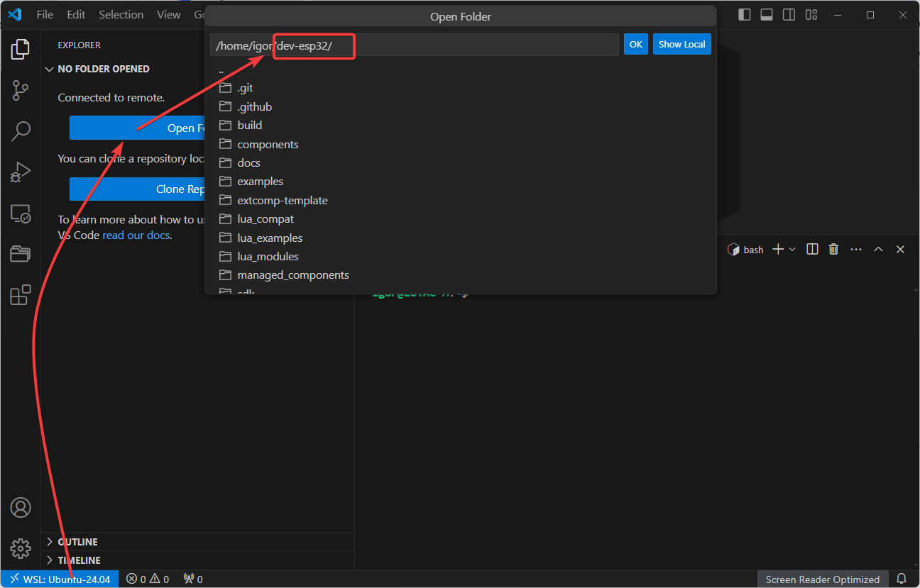Open the Extensions view
The image size is (920, 588).
tap(21, 294)
